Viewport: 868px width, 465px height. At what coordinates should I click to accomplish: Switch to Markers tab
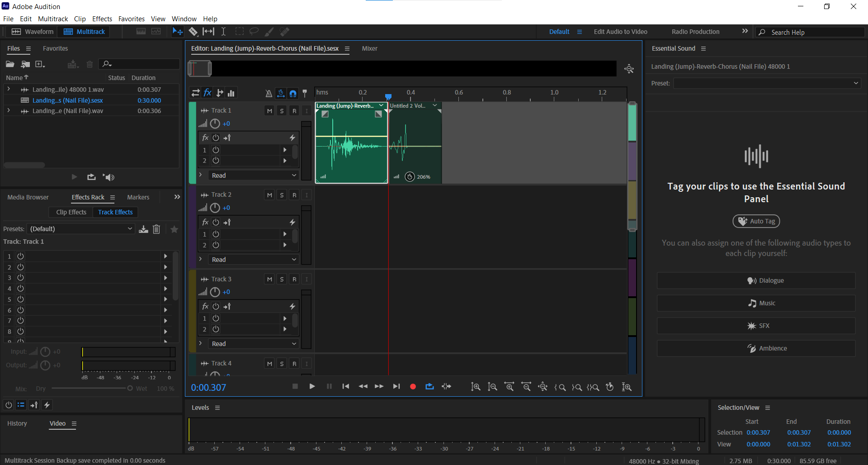click(138, 197)
